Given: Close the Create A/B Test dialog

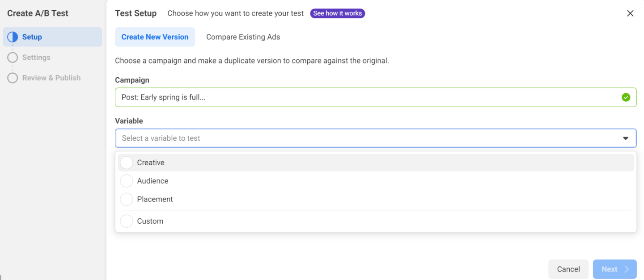Looking at the screenshot, I should pyautogui.click(x=630, y=13).
